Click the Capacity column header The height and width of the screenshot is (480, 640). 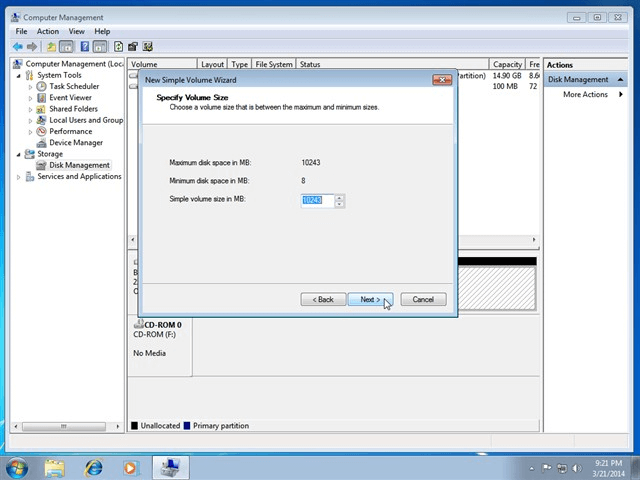[x=507, y=64]
